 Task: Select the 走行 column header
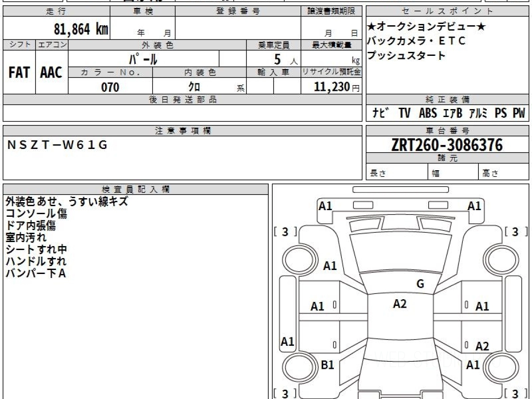tap(56, 12)
